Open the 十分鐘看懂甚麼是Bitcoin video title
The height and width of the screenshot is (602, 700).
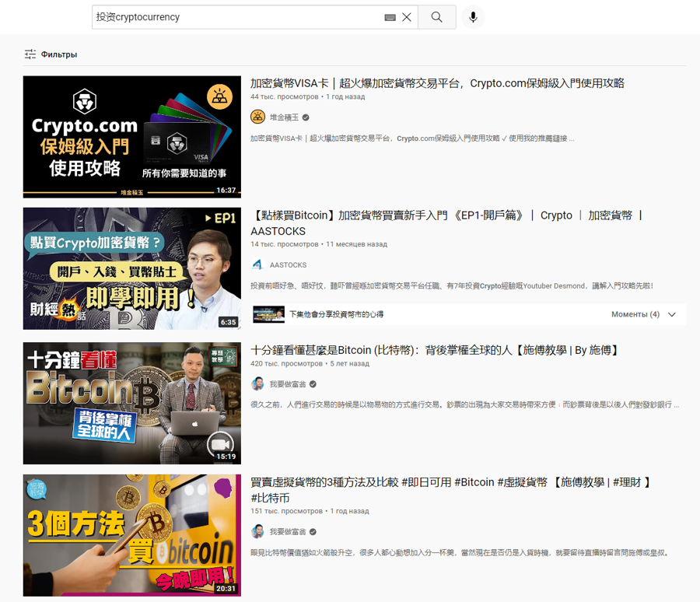(435, 350)
